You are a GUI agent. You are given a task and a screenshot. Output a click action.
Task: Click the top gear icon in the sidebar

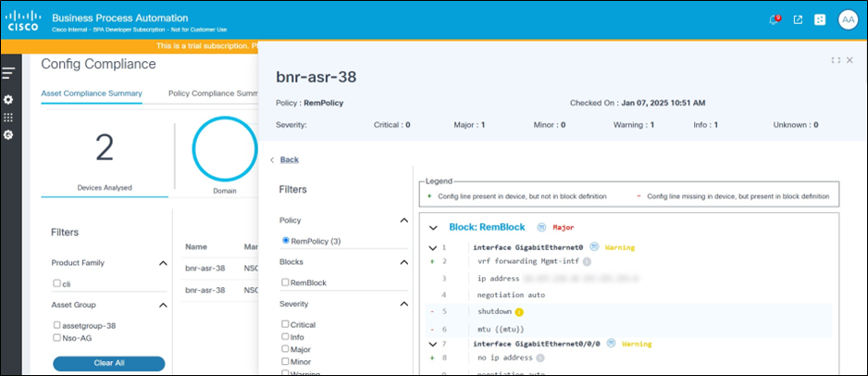coord(8,100)
